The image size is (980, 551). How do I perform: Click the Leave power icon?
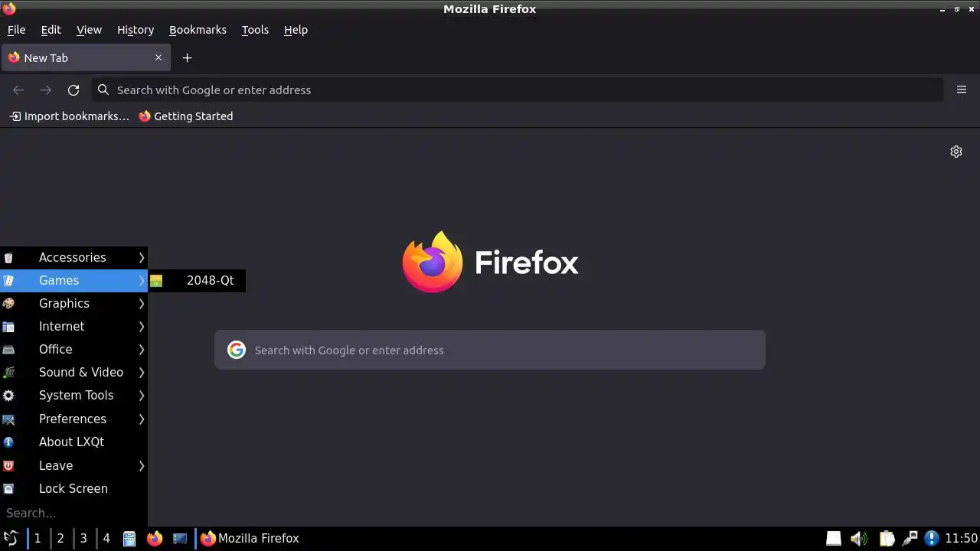[8, 465]
